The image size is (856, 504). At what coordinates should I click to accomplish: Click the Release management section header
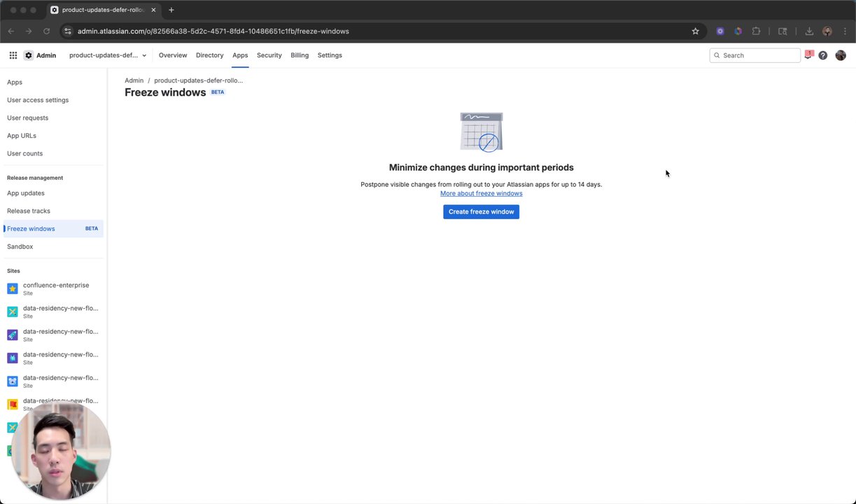click(x=35, y=178)
